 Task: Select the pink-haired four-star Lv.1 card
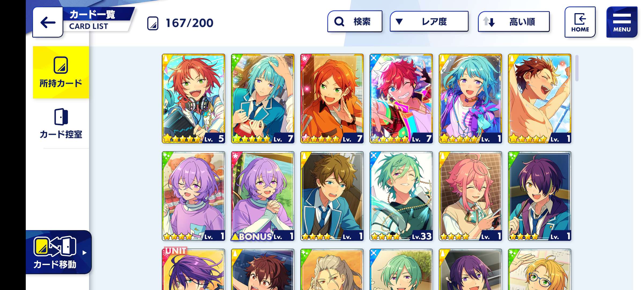pyautogui.click(x=470, y=196)
